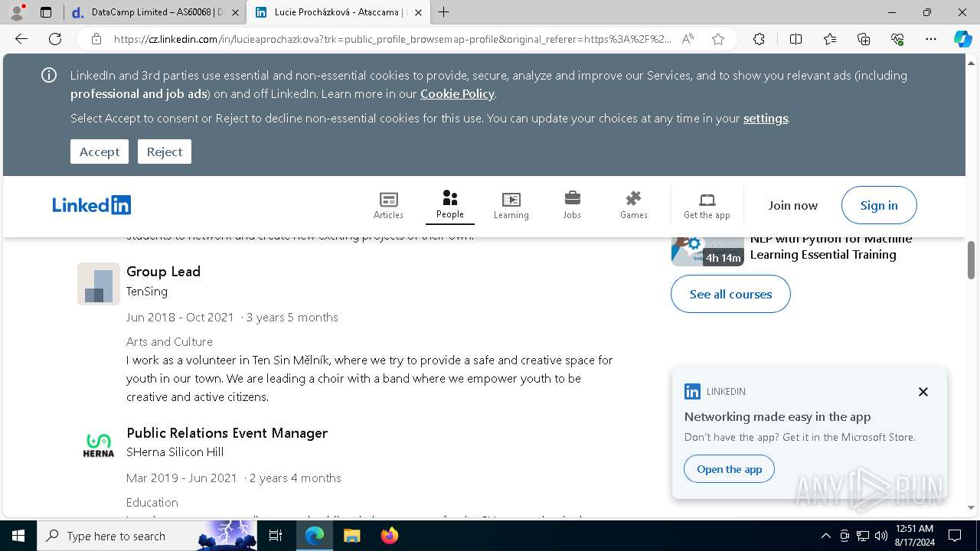Open the tab actions menu

pyautogui.click(x=46, y=12)
